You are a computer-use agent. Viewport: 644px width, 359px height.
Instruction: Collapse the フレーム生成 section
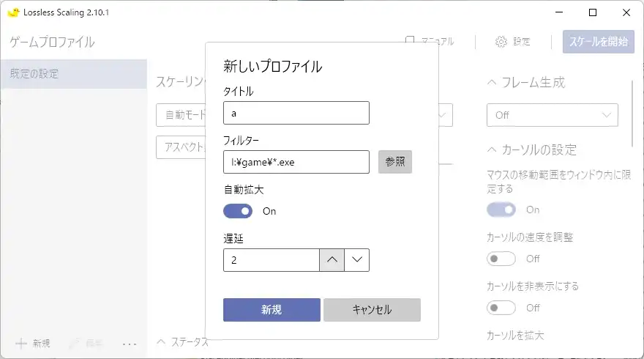pos(492,83)
